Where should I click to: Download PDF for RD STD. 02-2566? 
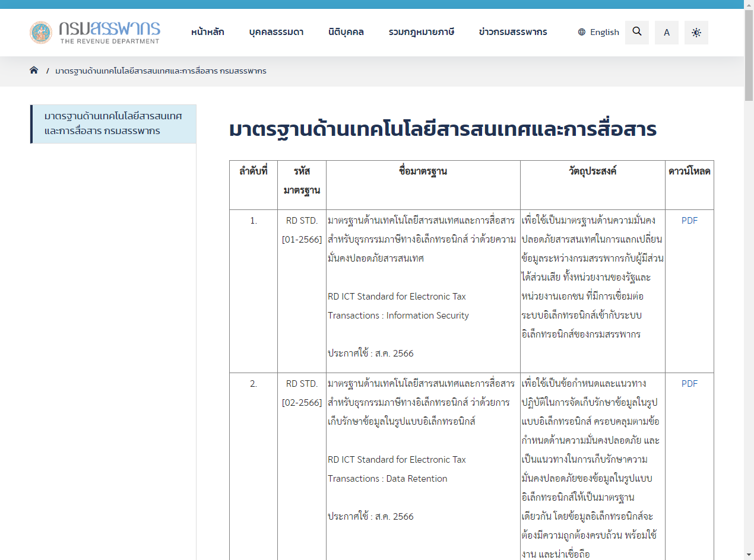click(x=689, y=383)
